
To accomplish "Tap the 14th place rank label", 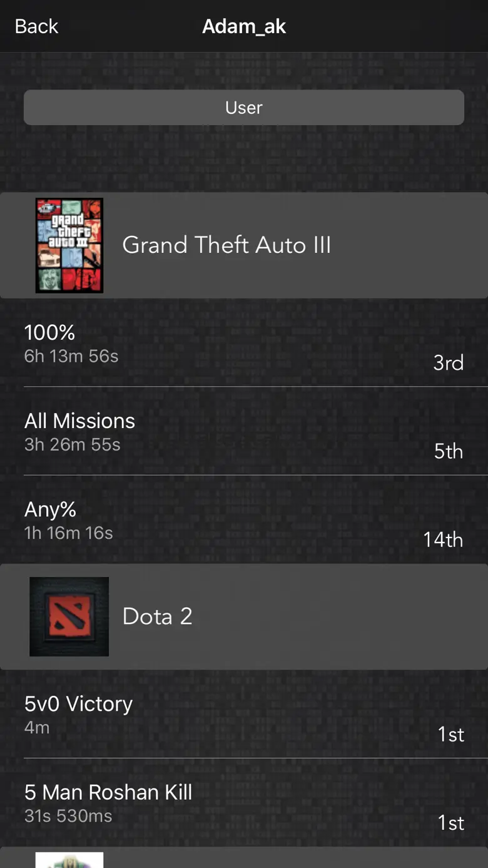I will 443,539.
